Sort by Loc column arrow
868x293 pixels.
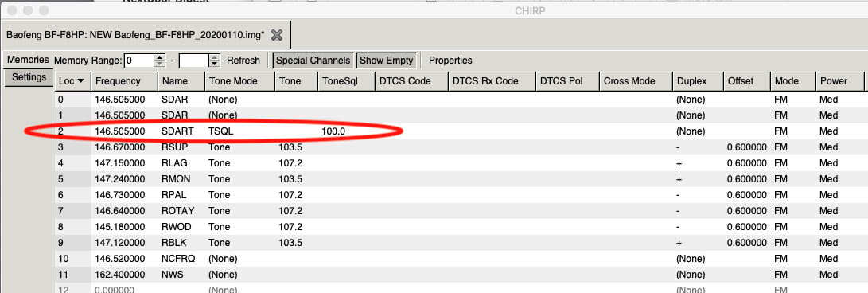(x=81, y=81)
